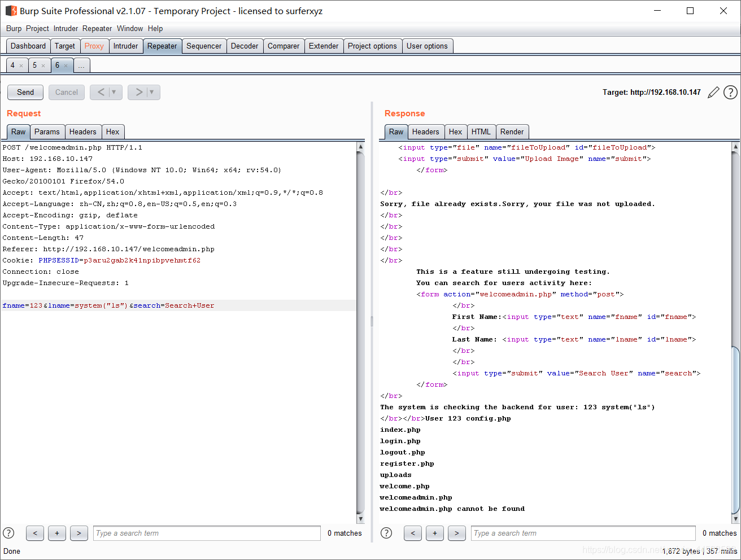
Task: Click the request body fname parameter line
Action: [178, 305]
